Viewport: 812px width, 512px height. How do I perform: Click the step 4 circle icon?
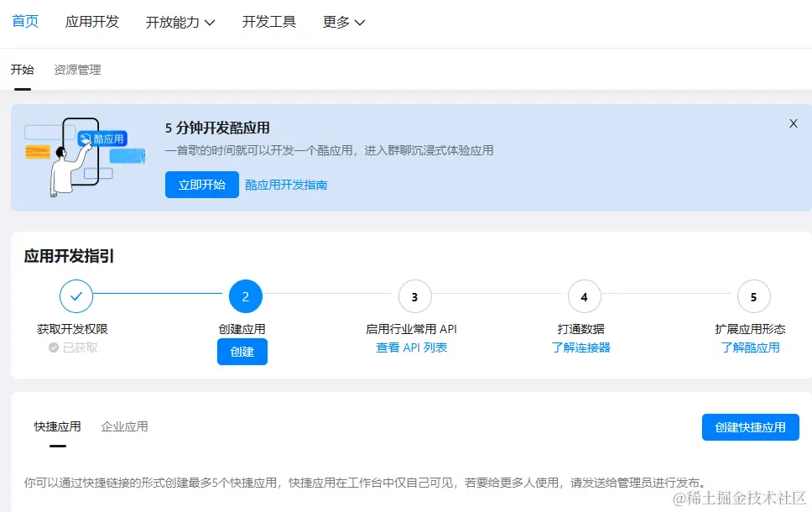584,296
